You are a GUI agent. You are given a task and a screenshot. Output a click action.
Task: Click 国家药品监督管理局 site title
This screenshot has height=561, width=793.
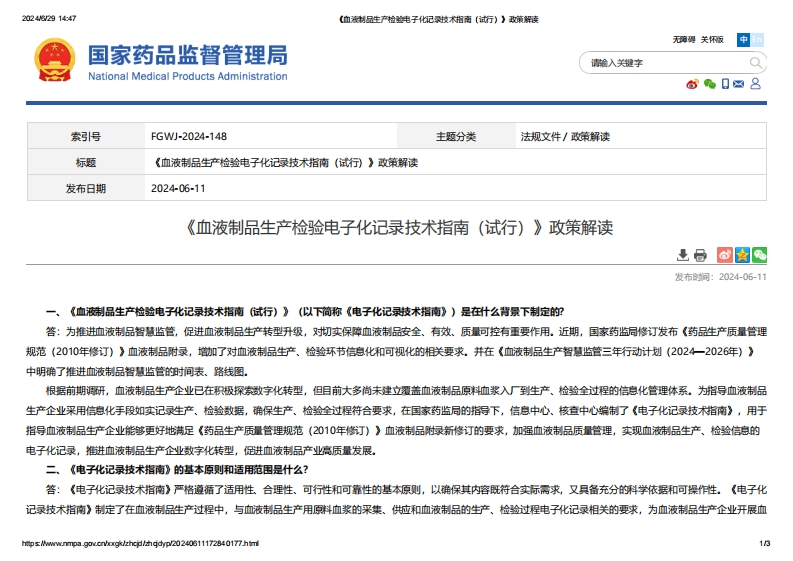pos(188,55)
